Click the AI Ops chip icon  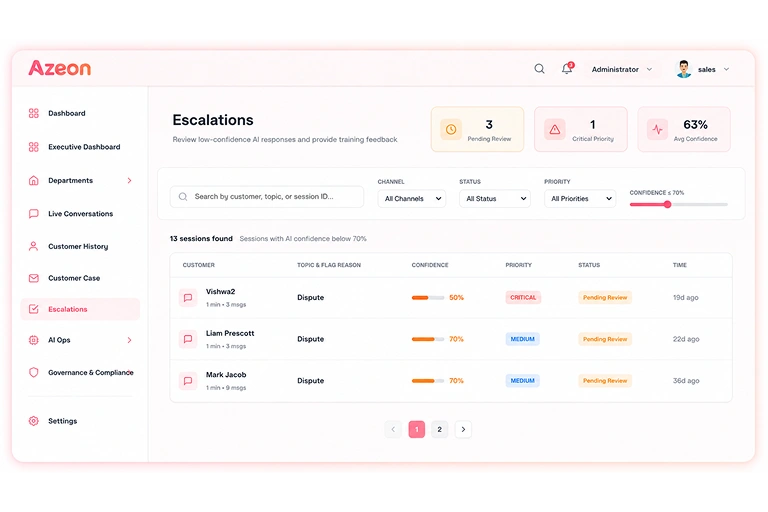coord(33,340)
